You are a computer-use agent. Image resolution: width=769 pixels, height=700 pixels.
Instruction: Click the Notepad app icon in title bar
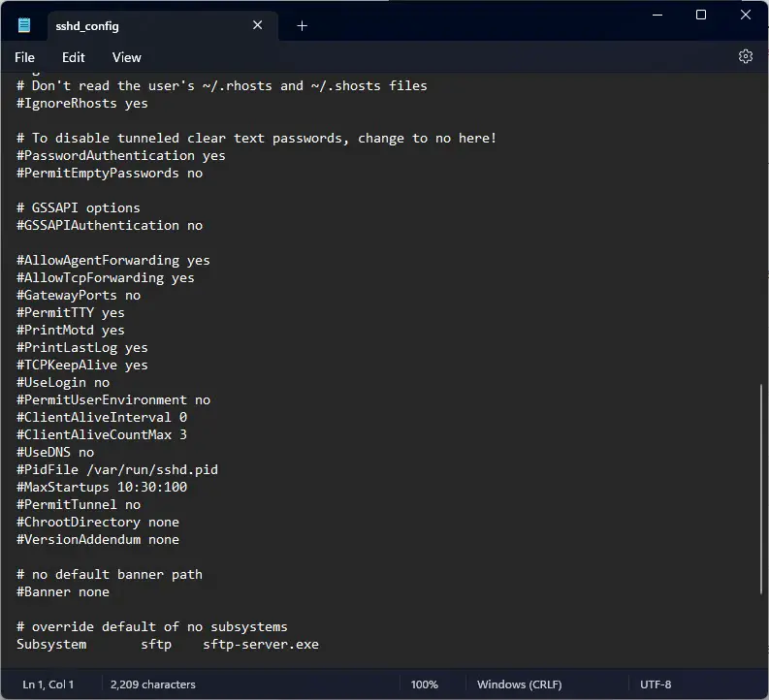pos(24,25)
